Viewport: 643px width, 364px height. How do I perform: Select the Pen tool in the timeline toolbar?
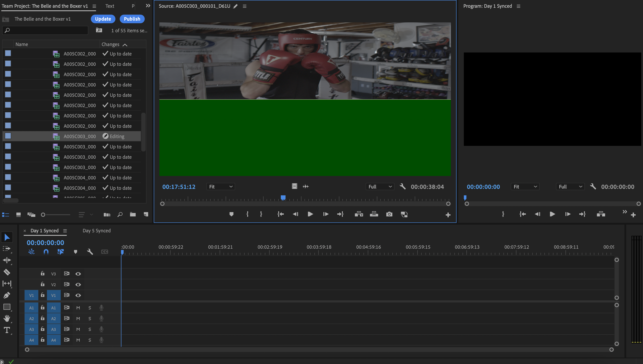(7, 295)
